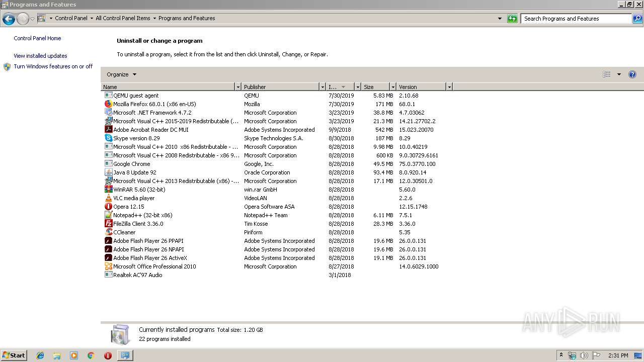The height and width of the screenshot is (362, 644).
Task: Click the Realtek AC'97 Audio icon
Action: [x=108, y=275]
